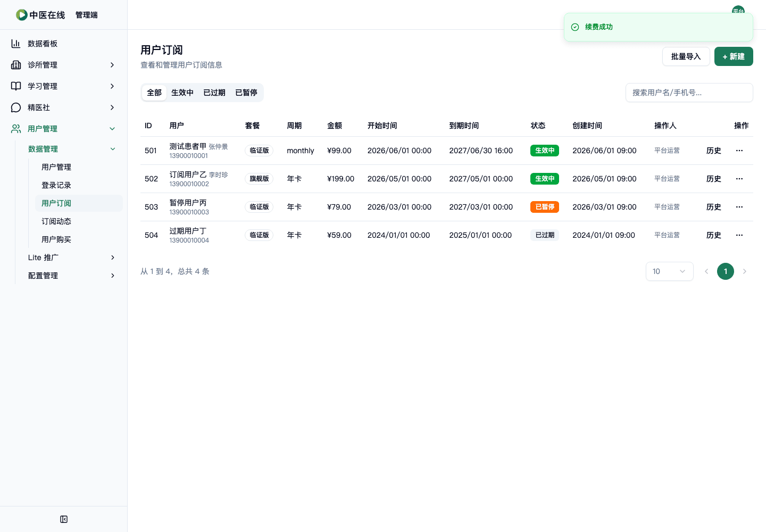Screen dimensions: 766x532
Task: Click the 到期时间 column header
Action: [x=464, y=126]
